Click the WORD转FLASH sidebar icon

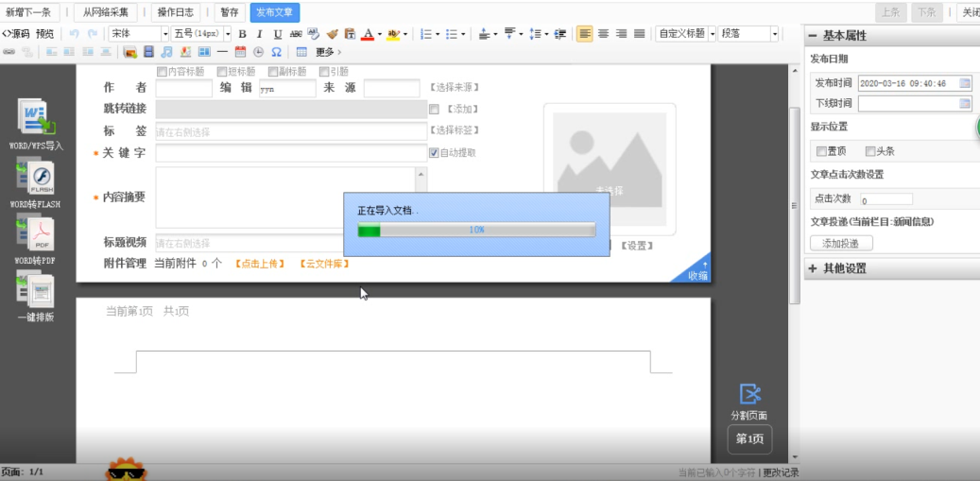pyautogui.click(x=36, y=178)
